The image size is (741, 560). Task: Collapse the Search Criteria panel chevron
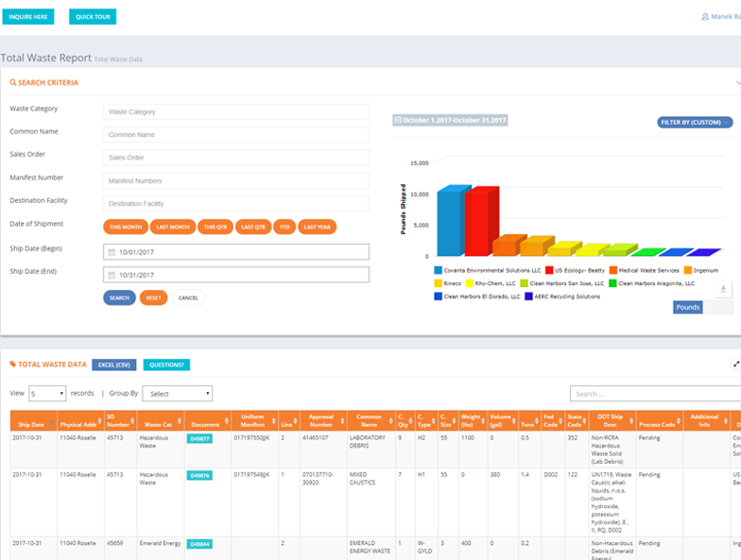[737, 83]
